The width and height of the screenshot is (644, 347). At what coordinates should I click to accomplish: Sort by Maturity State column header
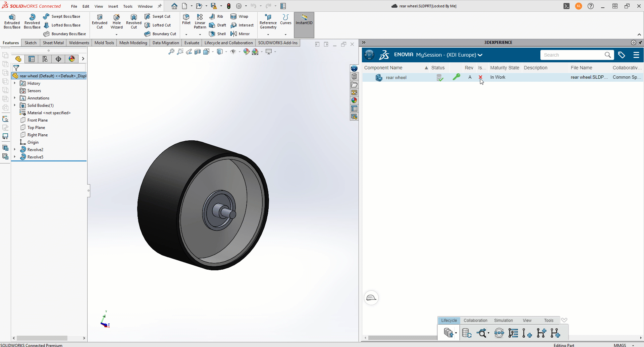[504, 68]
